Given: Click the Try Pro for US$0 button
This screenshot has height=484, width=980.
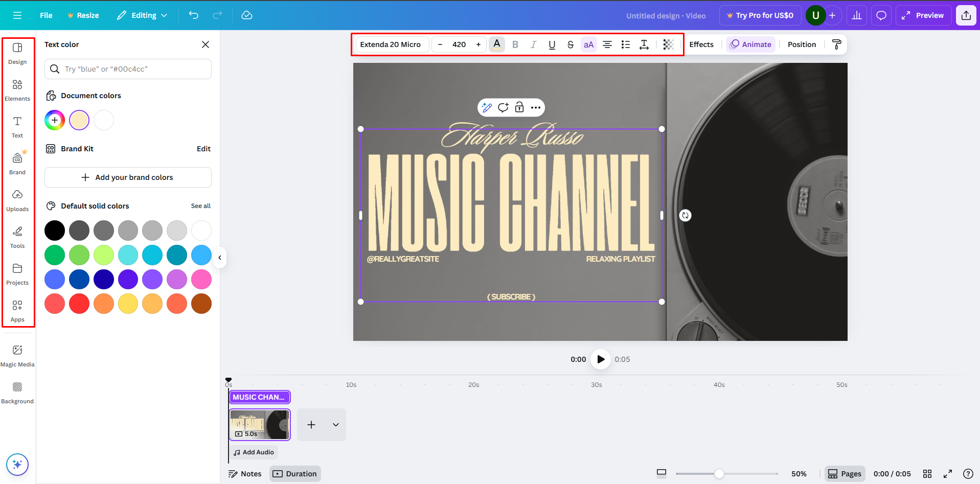Looking at the screenshot, I should 760,15.
